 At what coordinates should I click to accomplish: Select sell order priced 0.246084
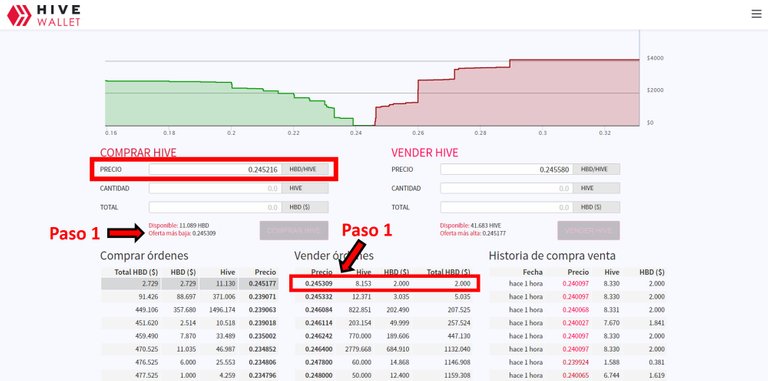click(384, 310)
